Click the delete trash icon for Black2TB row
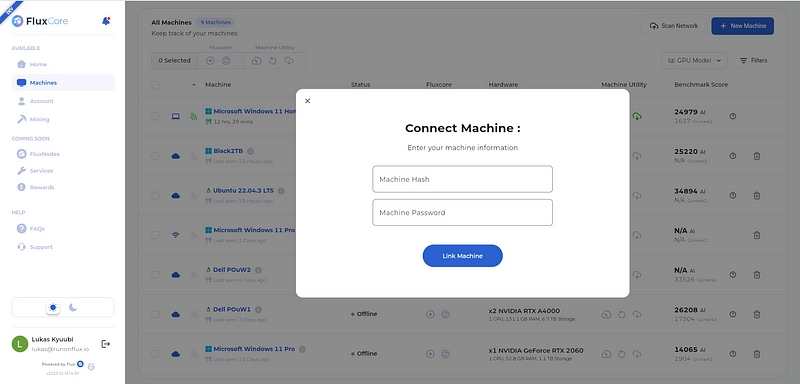800x384 pixels. 757,156
